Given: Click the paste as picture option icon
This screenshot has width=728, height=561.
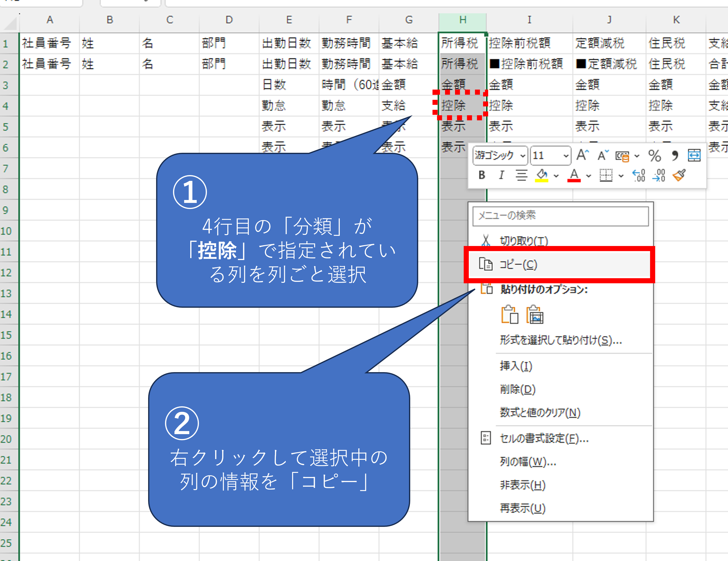Looking at the screenshot, I should [535, 315].
